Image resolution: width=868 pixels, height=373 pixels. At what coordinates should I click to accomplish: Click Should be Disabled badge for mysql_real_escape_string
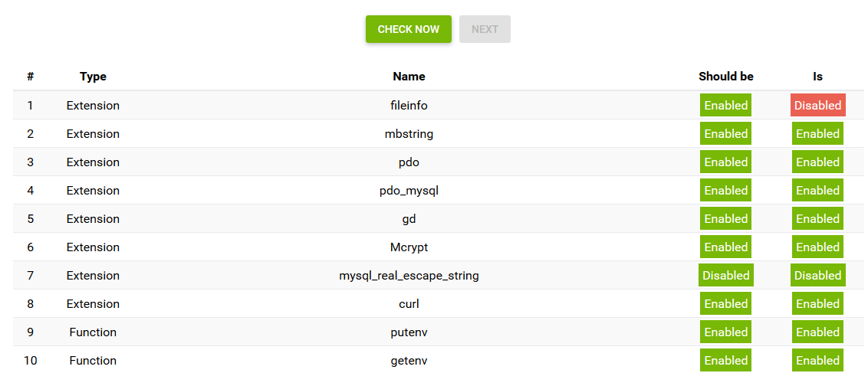(x=725, y=275)
